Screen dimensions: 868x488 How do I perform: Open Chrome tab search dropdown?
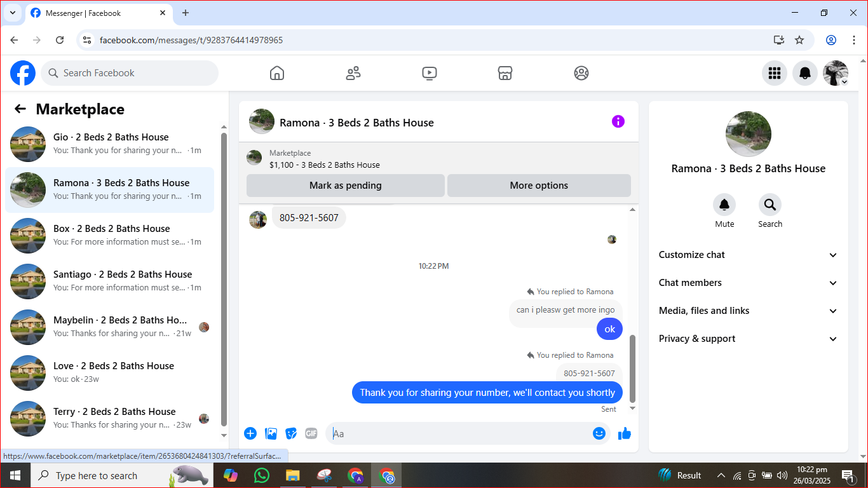(x=12, y=13)
